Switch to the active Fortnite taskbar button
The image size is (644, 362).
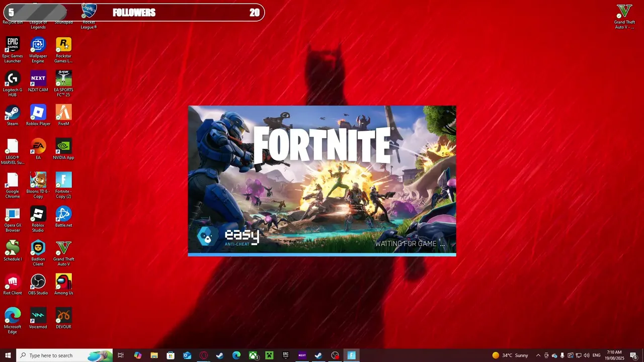click(x=352, y=355)
